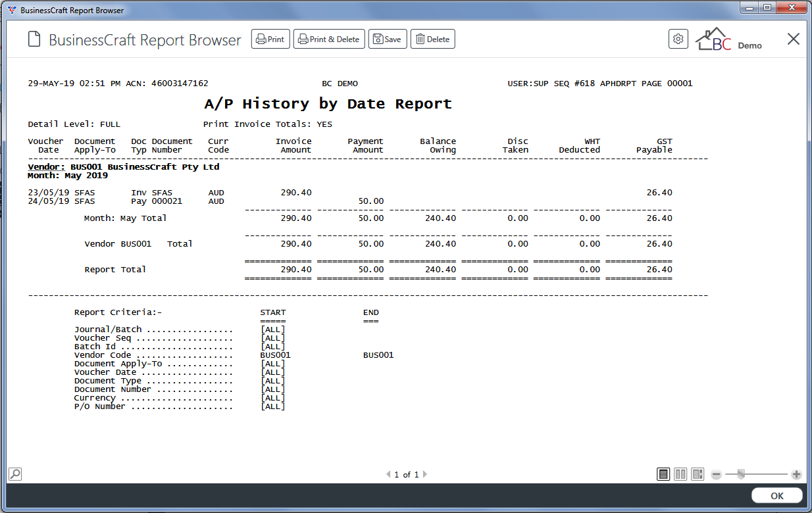This screenshot has width=812, height=513.
Task: Click OK to close the report
Action: (x=777, y=496)
